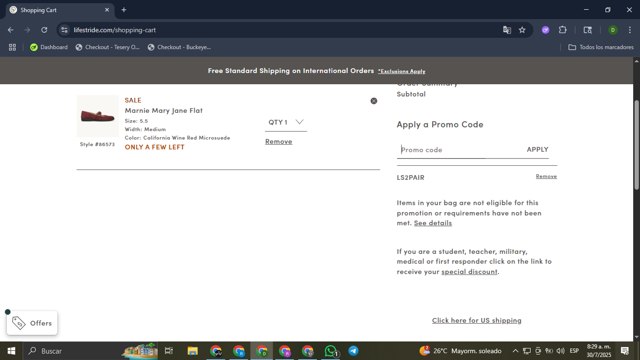Open the weather widget showing 26°C

tap(460, 351)
